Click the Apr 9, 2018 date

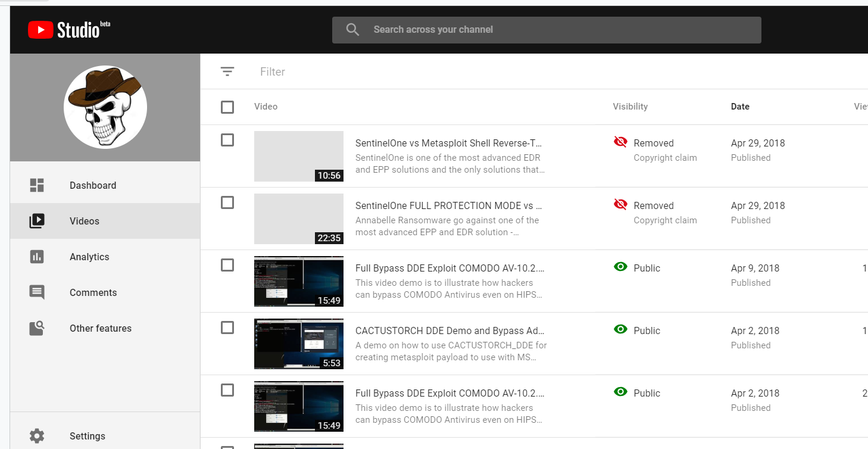coord(755,268)
